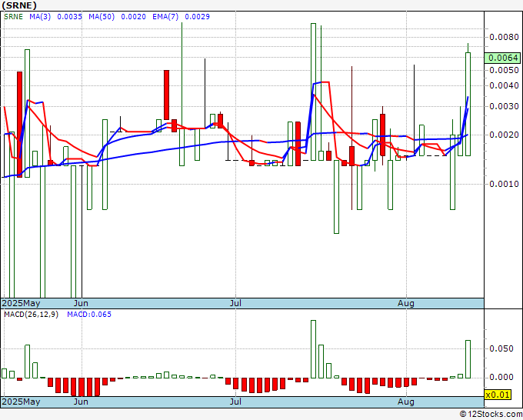
Task: Click the Jul label on price chart axis
Action: [235, 303]
